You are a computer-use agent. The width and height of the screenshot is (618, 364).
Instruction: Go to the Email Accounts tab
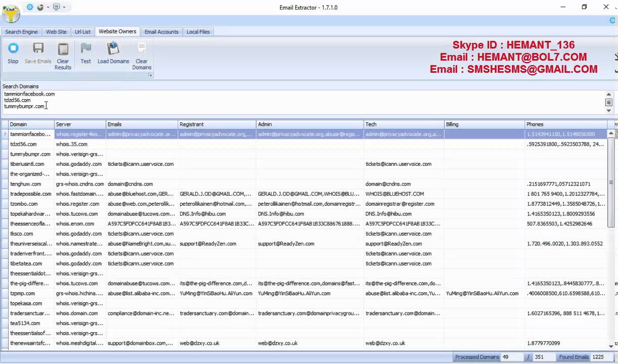coord(161,32)
